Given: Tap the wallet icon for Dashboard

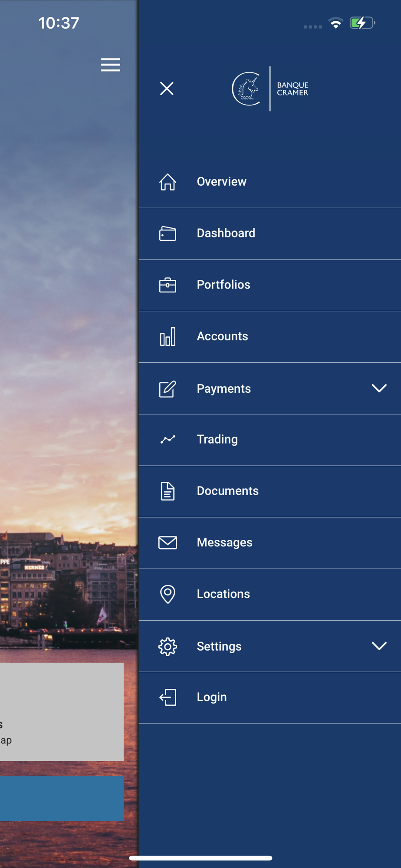Looking at the screenshot, I should 168,233.
